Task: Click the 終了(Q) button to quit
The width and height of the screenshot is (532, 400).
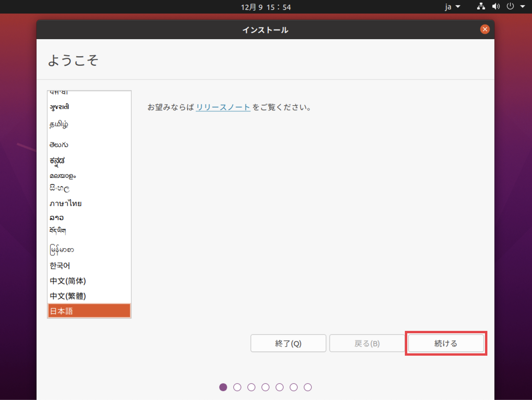Action: pyautogui.click(x=288, y=343)
